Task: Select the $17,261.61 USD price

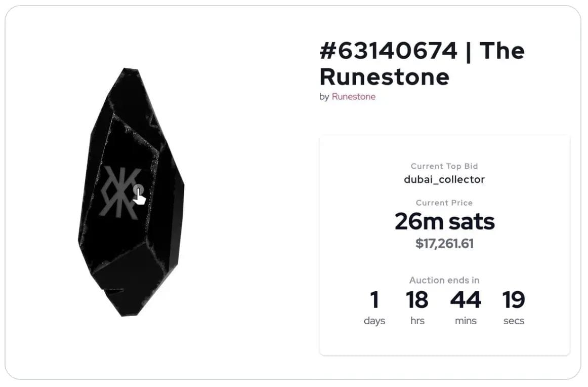Action: tap(444, 244)
